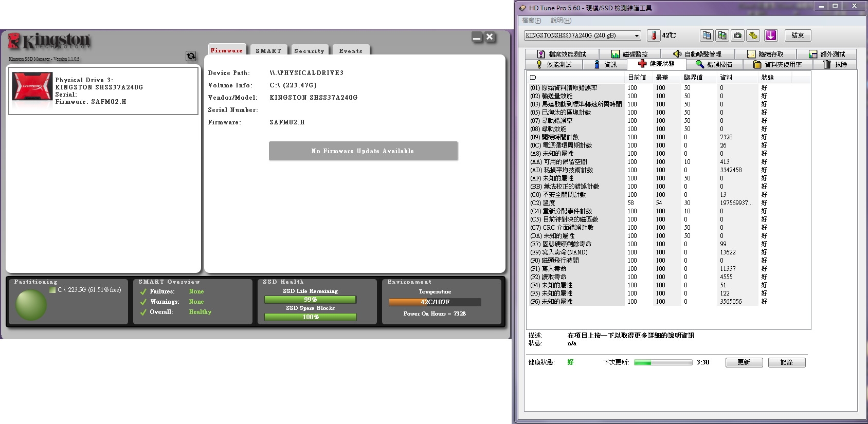Select row (E7) 固態硬碟剩餘壽命
The height and width of the screenshot is (424, 868).
pyautogui.click(x=668, y=244)
